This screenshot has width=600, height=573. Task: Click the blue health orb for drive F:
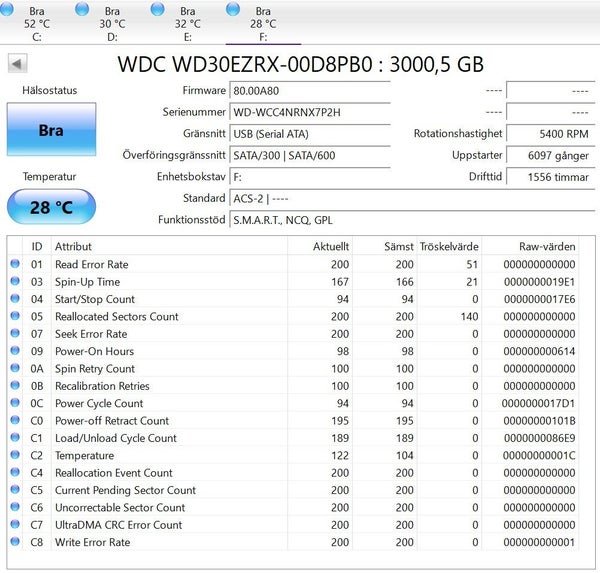[233, 8]
